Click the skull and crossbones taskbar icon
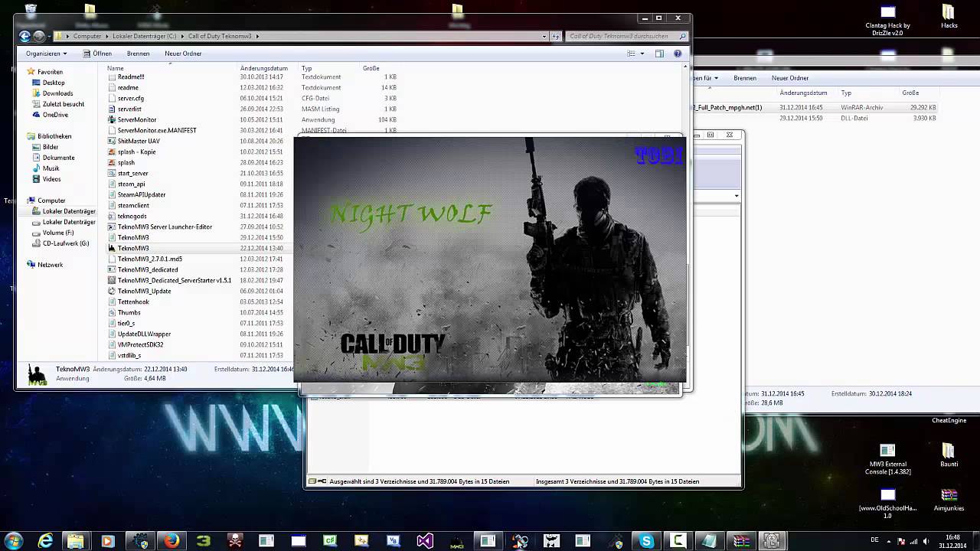Image resolution: width=980 pixels, height=551 pixels. [x=235, y=541]
